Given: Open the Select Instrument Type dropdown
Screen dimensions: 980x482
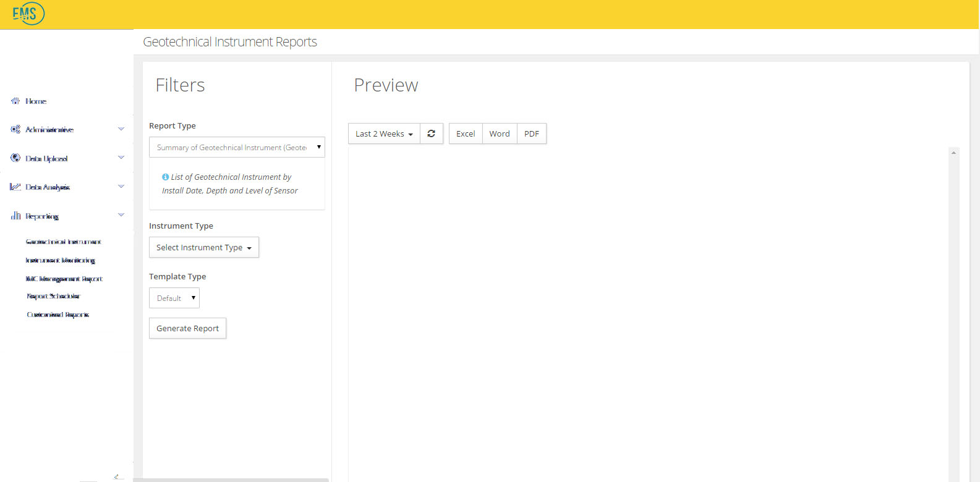Looking at the screenshot, I should [204, 247].
